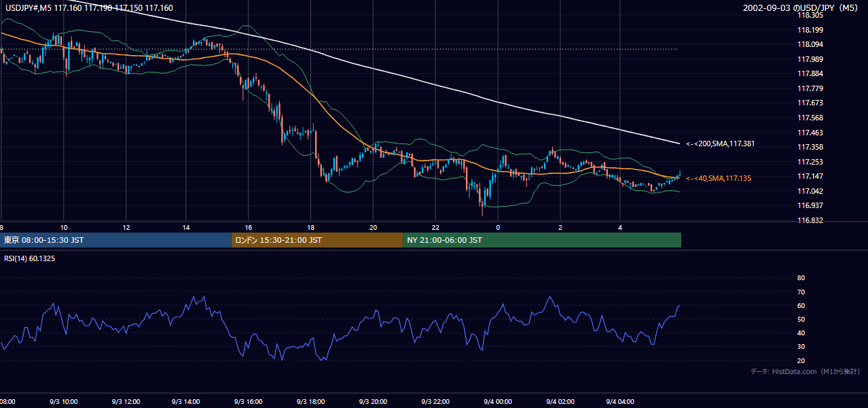Click the 117.358 price axis label
Image resolution: width=868 pixels, height=408 pixels.
(810, 147)
